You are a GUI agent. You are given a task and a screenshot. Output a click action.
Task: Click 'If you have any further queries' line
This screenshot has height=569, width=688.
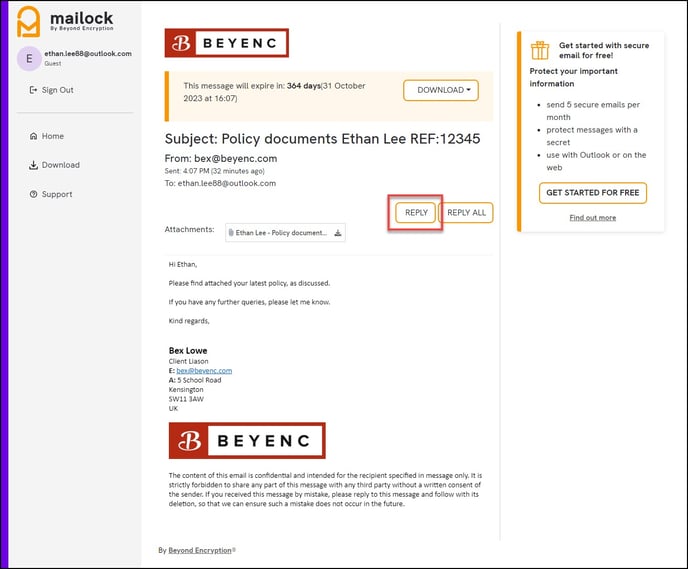click(x=249, y=302)
